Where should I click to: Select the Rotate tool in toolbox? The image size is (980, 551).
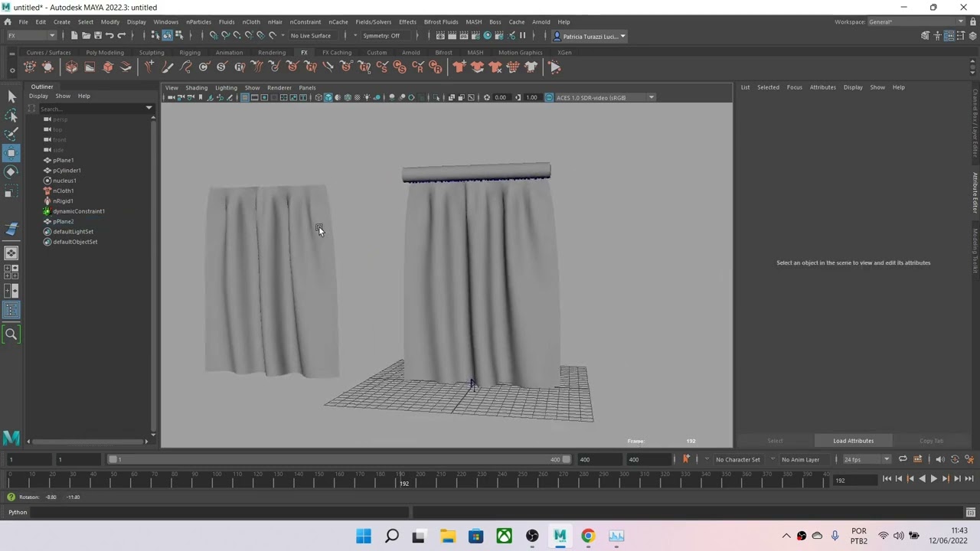coord(11,171)
